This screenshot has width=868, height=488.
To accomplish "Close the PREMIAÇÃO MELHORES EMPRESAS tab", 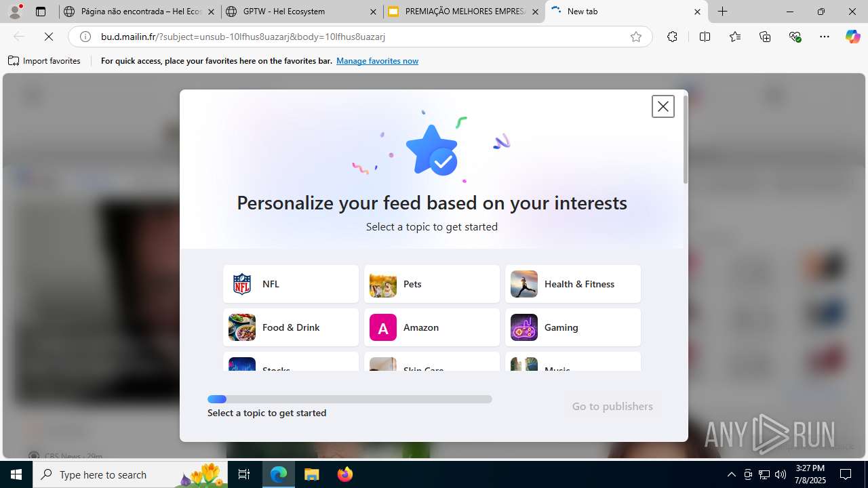I will click(535, 12).
